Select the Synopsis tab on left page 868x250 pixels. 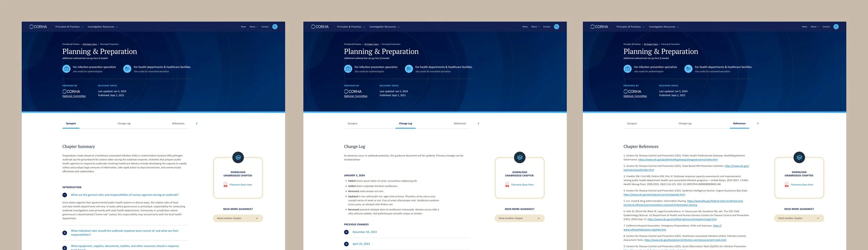71,123
